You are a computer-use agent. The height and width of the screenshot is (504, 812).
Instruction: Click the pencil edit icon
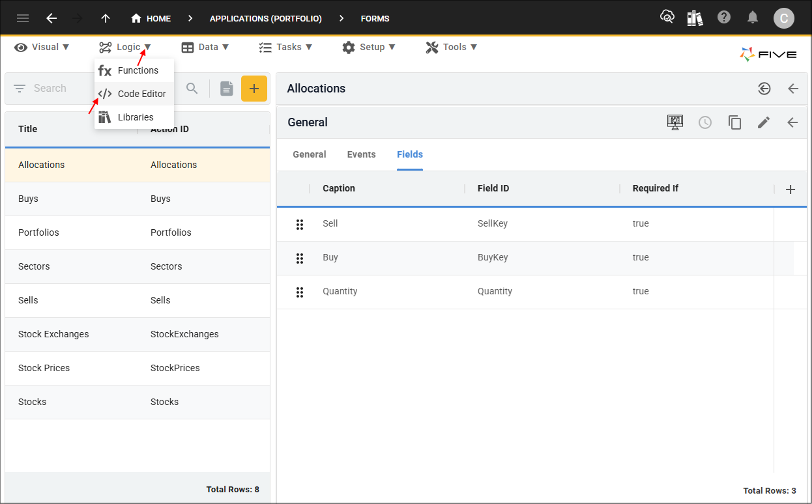coord(764,122)
